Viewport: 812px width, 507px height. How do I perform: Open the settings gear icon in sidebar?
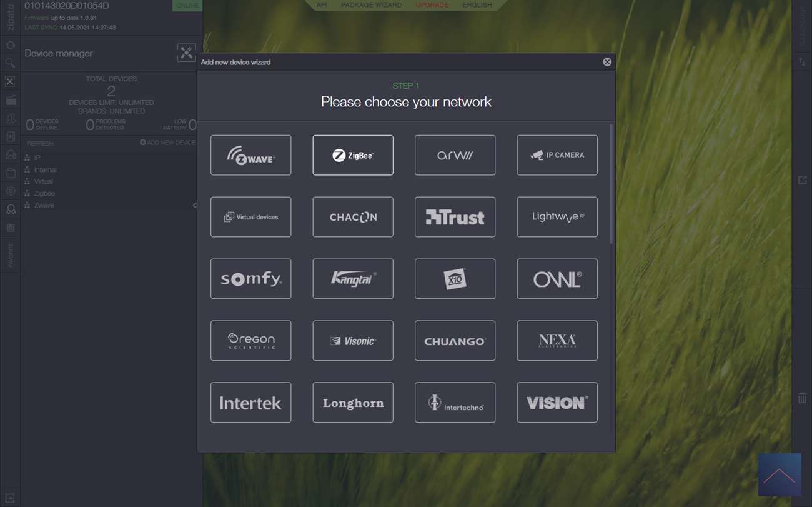click(10, 191)
